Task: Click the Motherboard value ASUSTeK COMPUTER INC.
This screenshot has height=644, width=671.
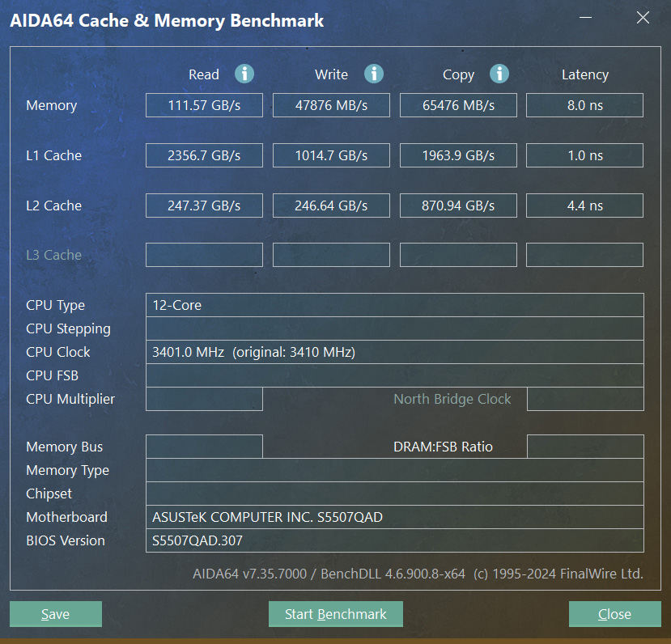Action: [x=394, y=517]
